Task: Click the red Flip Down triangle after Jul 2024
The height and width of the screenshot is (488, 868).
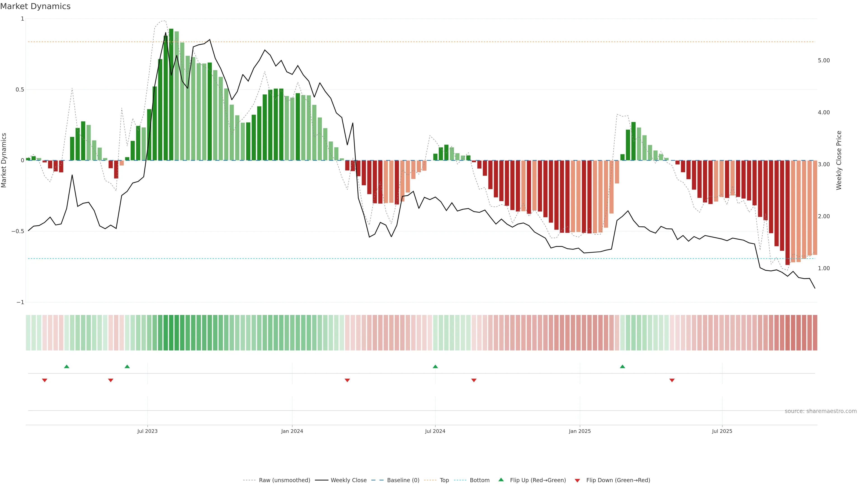Action: pyautogui.click(x=474, y=380)
